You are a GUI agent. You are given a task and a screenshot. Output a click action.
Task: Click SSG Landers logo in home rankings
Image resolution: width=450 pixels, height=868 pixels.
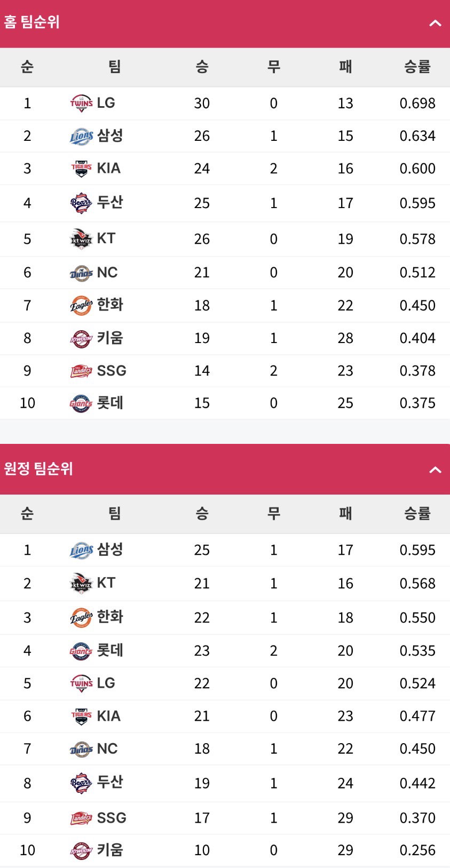pos(81,371)
